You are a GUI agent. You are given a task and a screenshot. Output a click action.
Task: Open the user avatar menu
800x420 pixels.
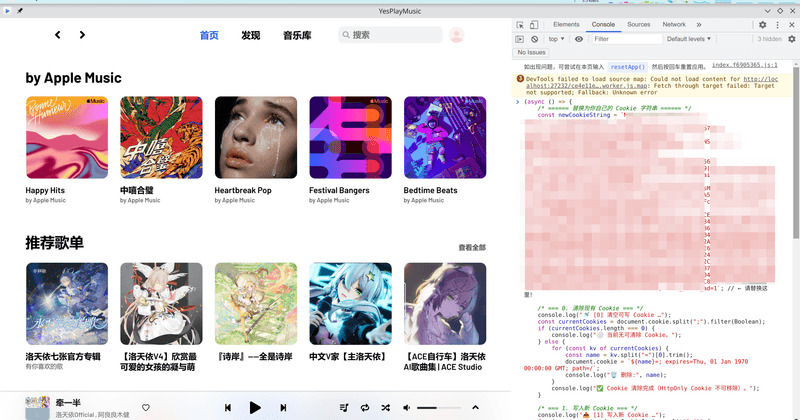[456, 35]
